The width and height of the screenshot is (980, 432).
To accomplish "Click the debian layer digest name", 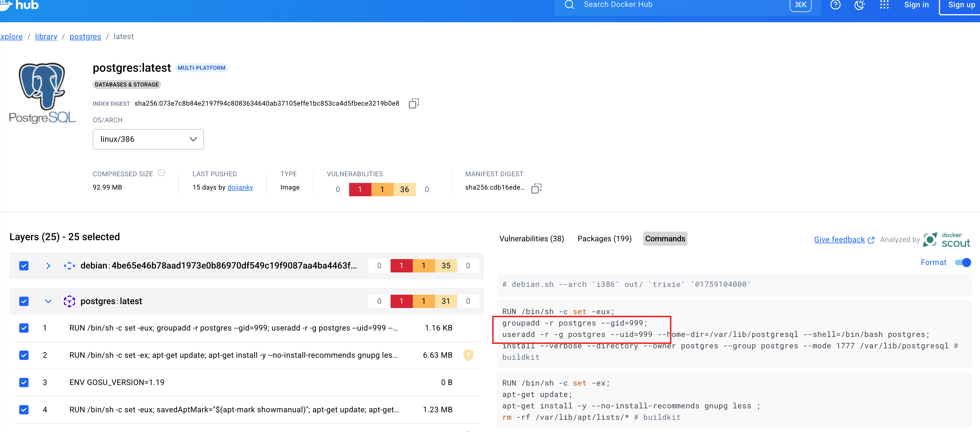I will 218,266.
